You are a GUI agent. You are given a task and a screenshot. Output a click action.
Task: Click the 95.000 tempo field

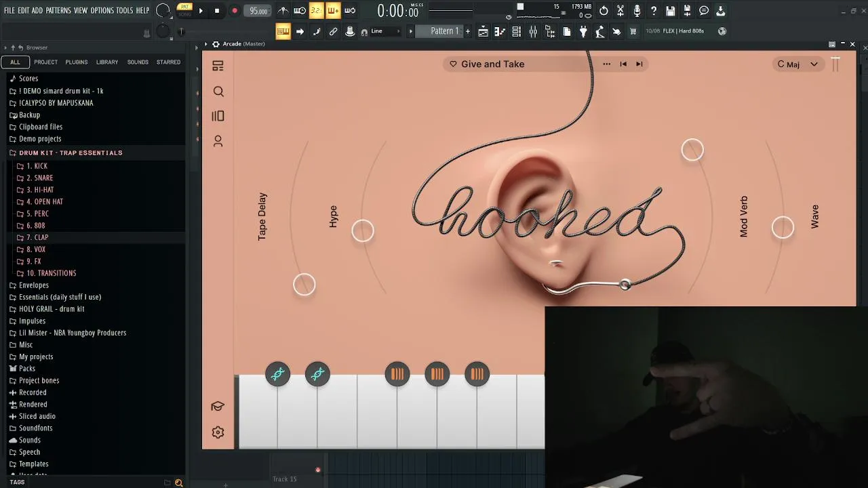click(x=258, y=11)
